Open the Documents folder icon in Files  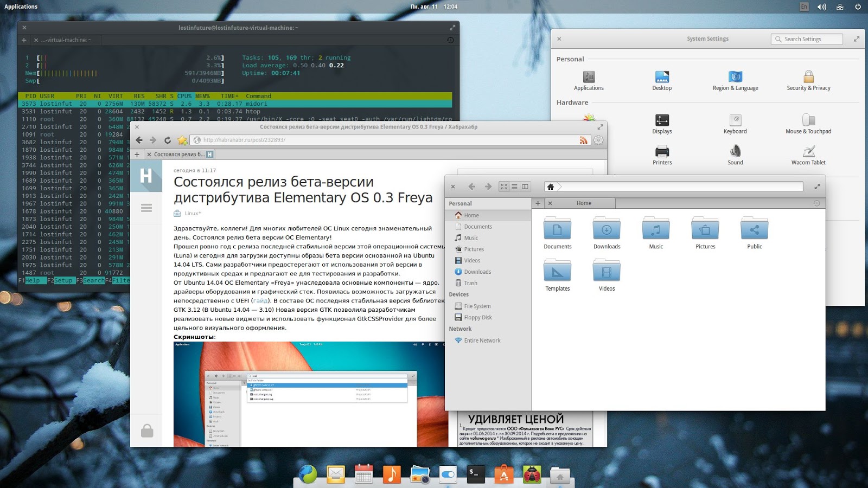tap(558, 233)
